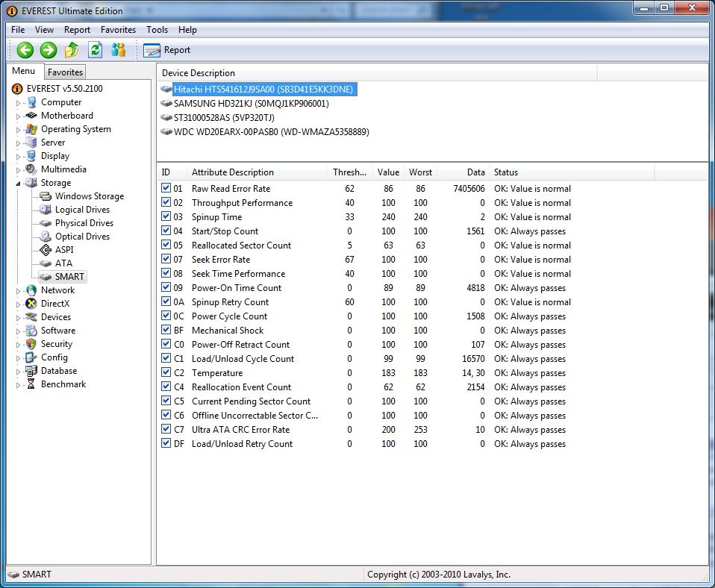The height and width of the screenshot is (588, 715).
Task: Open the File menu
Action: click(x=18, y=30)
